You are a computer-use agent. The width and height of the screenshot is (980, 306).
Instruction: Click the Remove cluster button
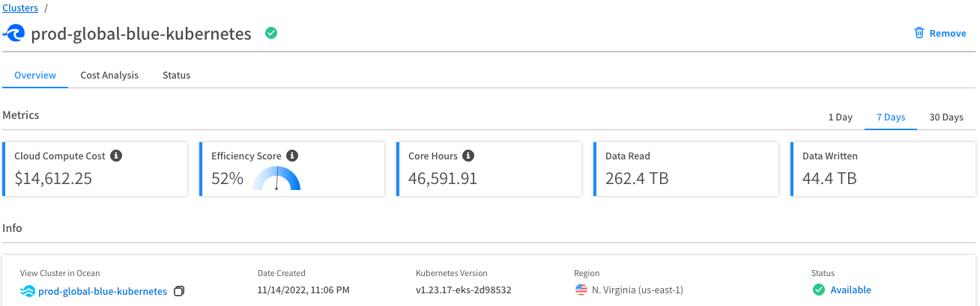tap(947, 33)
